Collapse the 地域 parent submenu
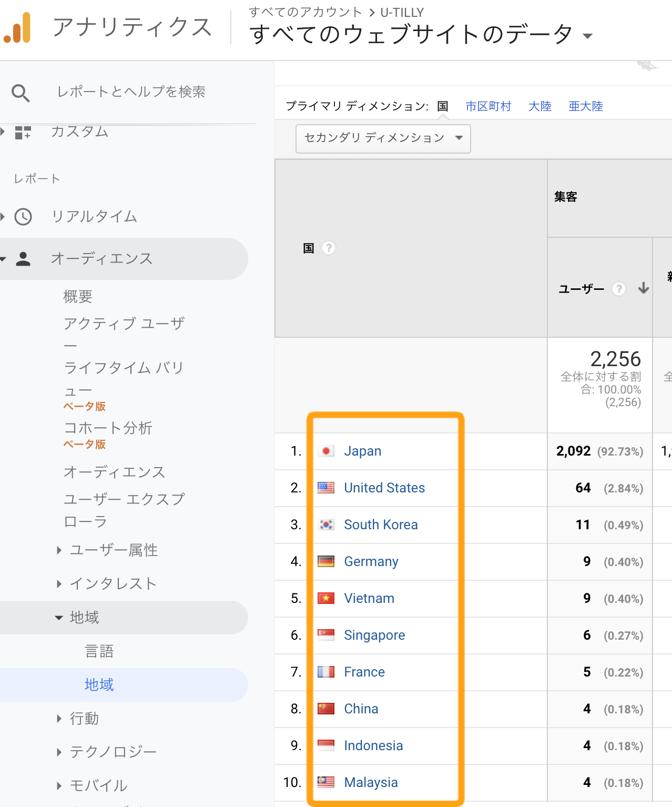This screenshot has width=672, height=807. click(x=59, y=618)
